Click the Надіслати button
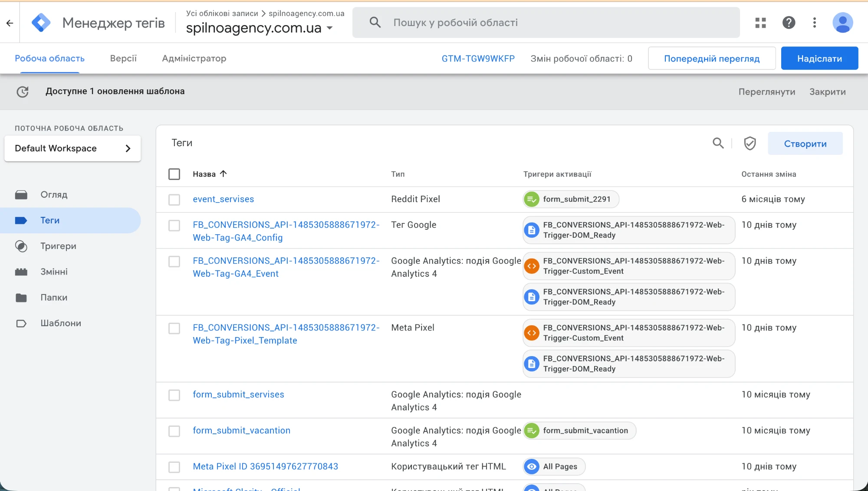Screen dimensions: 868x491 819,59
